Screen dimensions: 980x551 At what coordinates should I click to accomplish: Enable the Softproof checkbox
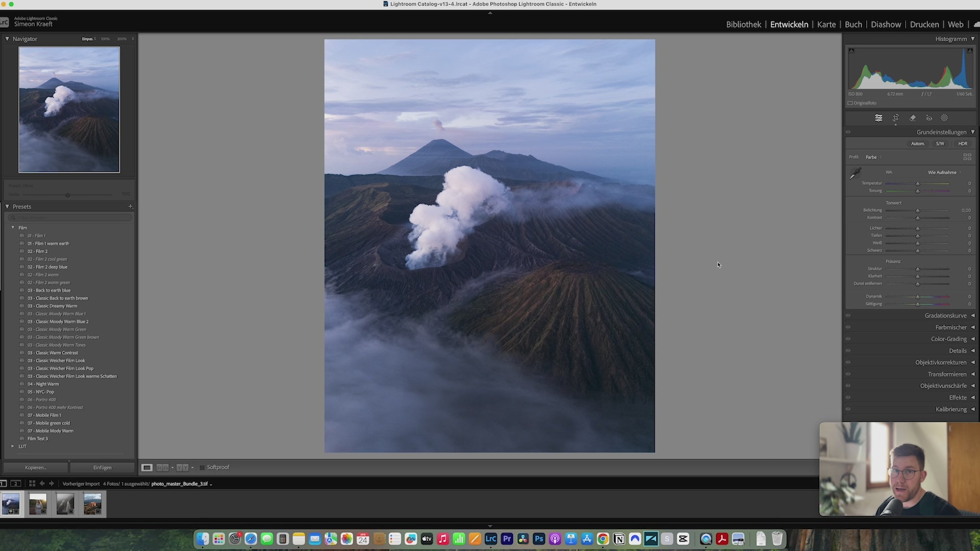[x=202, y=467]
